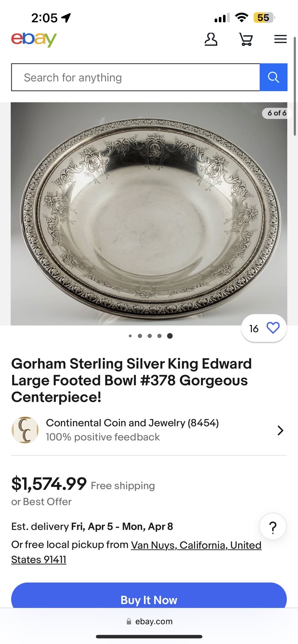Open the ebay.com address bar
Image resolution: width=298 pixels, height=644 pixels.
[149, 621]
